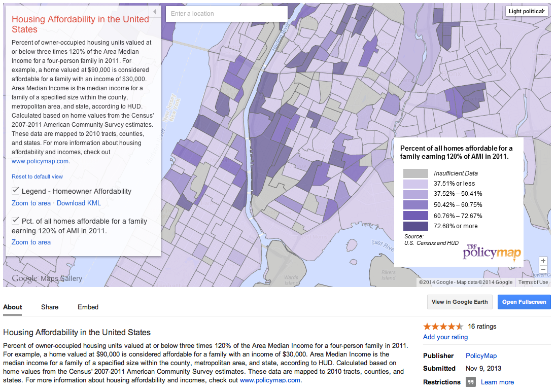Click the 72.68% or more legend swatch
This screenshot has width=555, height=392.
coord(415,226)
